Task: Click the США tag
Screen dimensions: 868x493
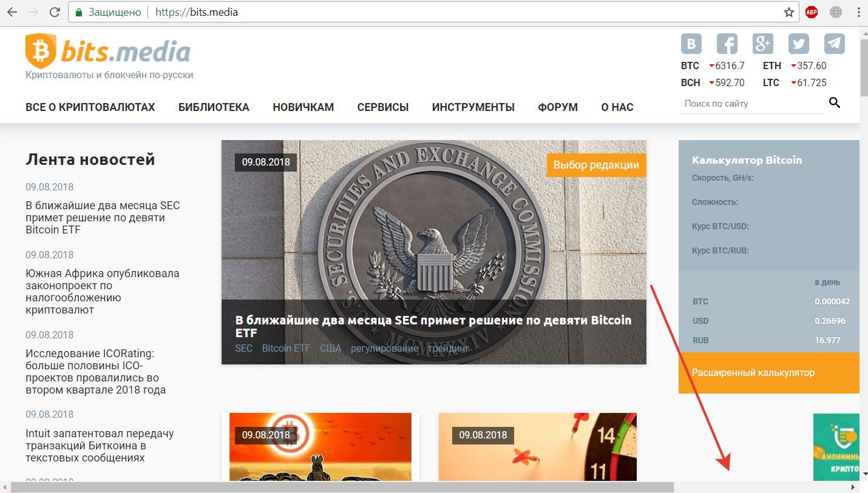Action: click(x=330, y=349)
